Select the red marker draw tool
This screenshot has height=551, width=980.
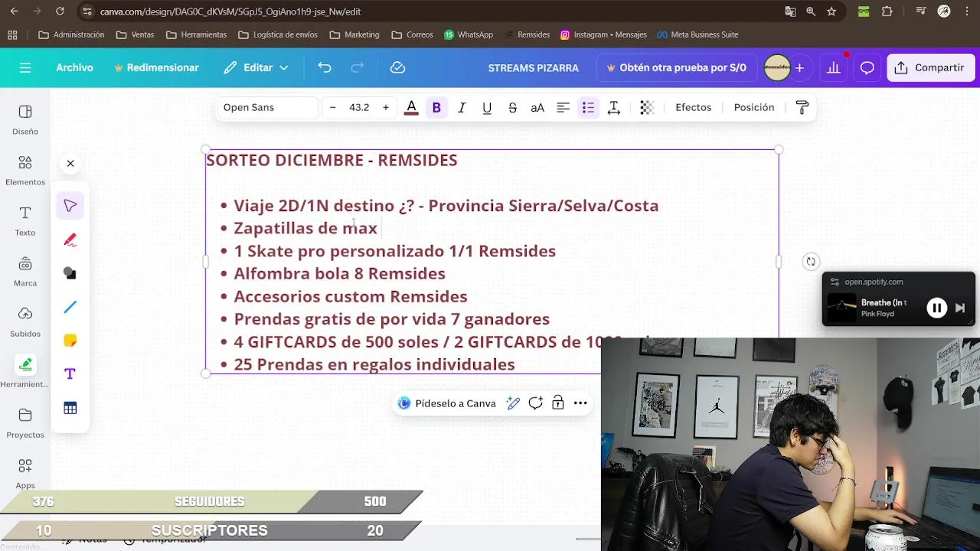[70, 240]
